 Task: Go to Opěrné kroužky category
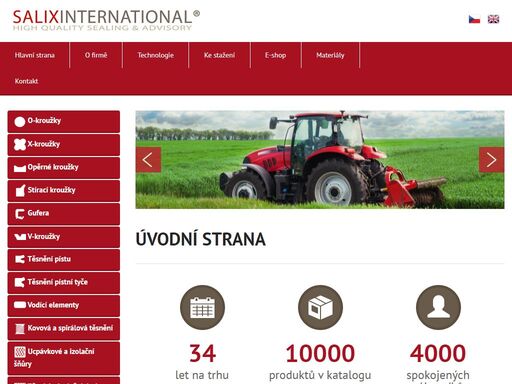click(x=64, y=168)
